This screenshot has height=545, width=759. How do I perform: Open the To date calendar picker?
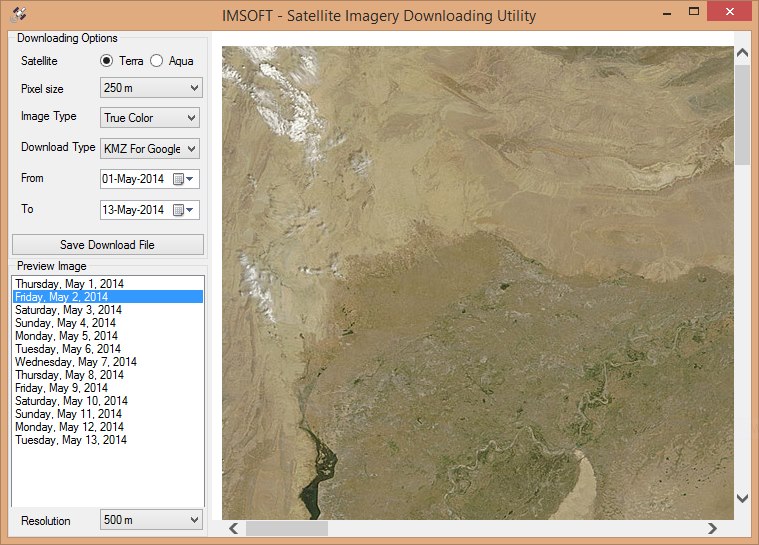click(x=184, y=210)
